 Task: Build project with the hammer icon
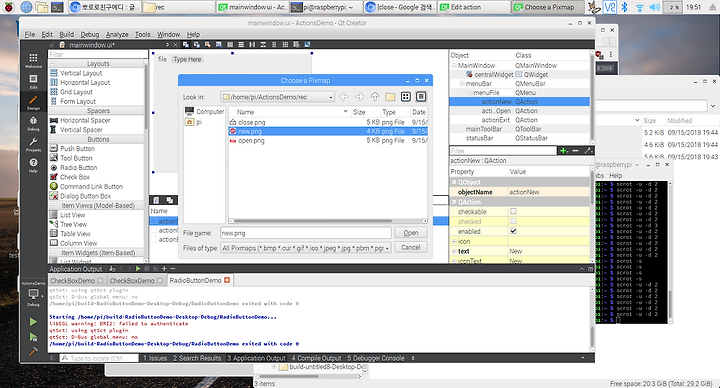(33, 352)
